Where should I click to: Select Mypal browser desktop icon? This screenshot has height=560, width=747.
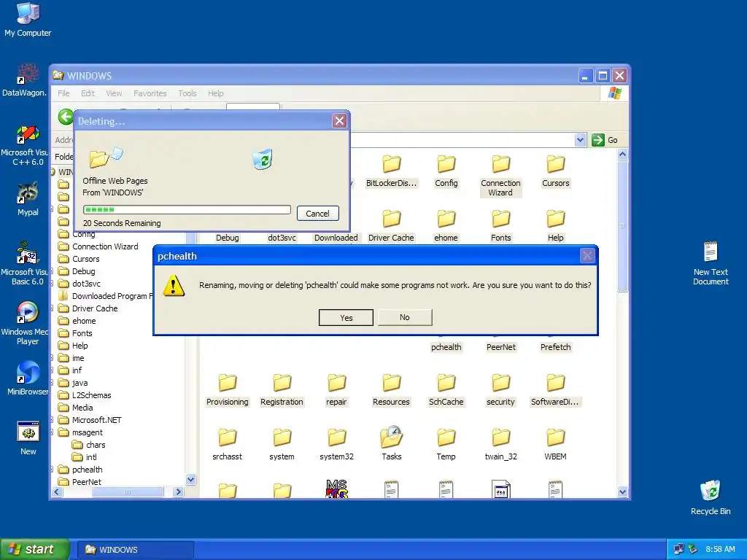[28, 199]
